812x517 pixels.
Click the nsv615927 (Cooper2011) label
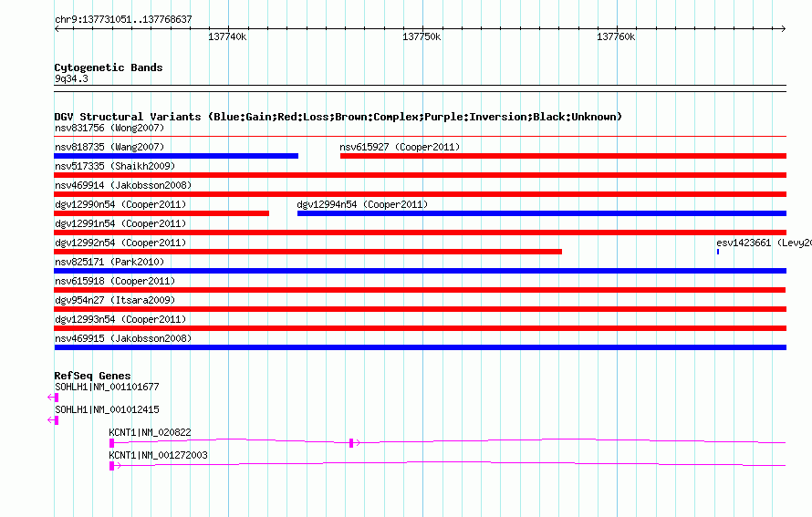pyautogui.click(x=400, y=147)
